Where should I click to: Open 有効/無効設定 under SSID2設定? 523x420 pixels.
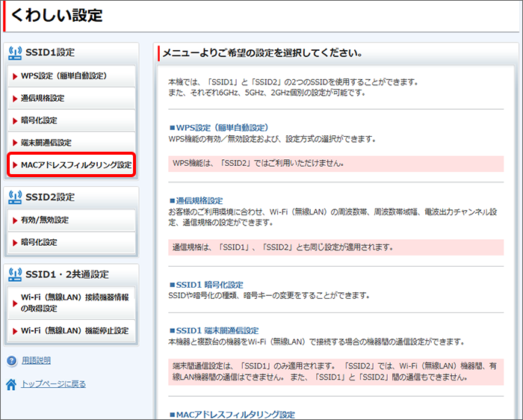(72, 220)
